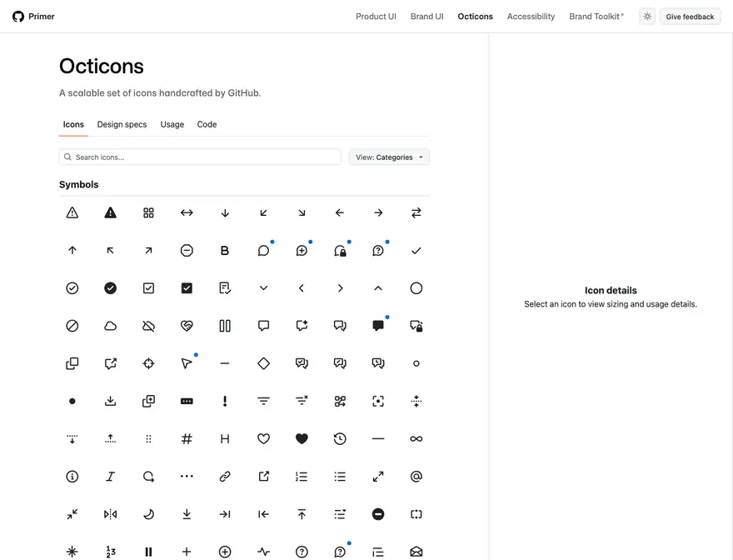The height and width of the screenshot is (560, 733).
Task: Choose the circle-slash icon
Action: coord(72,326)
